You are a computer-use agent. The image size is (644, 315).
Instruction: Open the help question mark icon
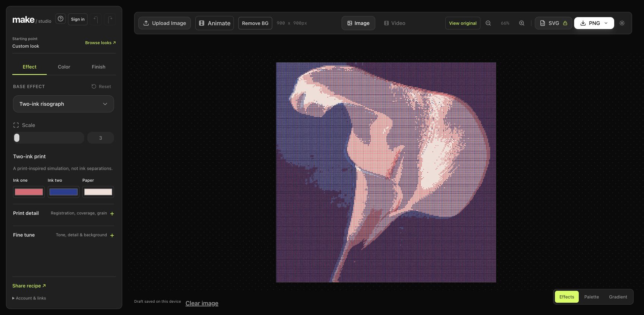[61, 19]
